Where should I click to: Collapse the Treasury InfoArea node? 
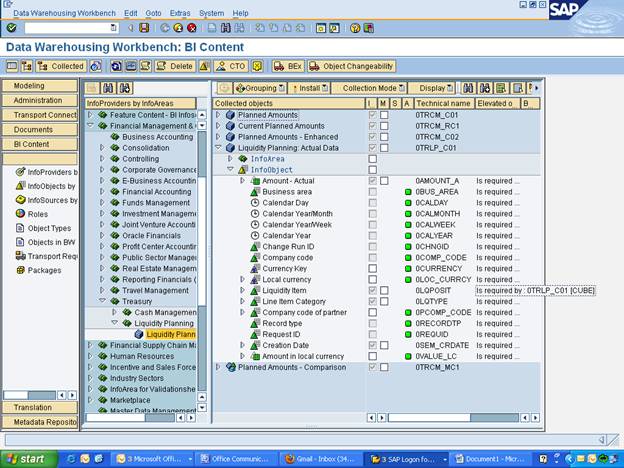(102, 301)
